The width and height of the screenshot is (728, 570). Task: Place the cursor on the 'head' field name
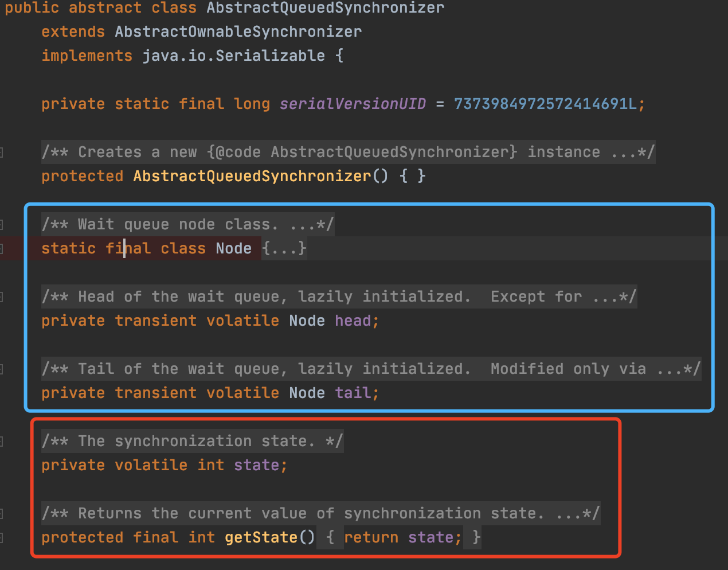click(x=353, y=321)
